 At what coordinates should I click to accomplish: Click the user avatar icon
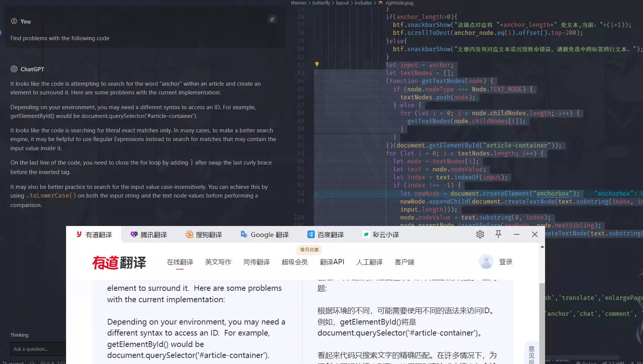[x=486, y=262]
